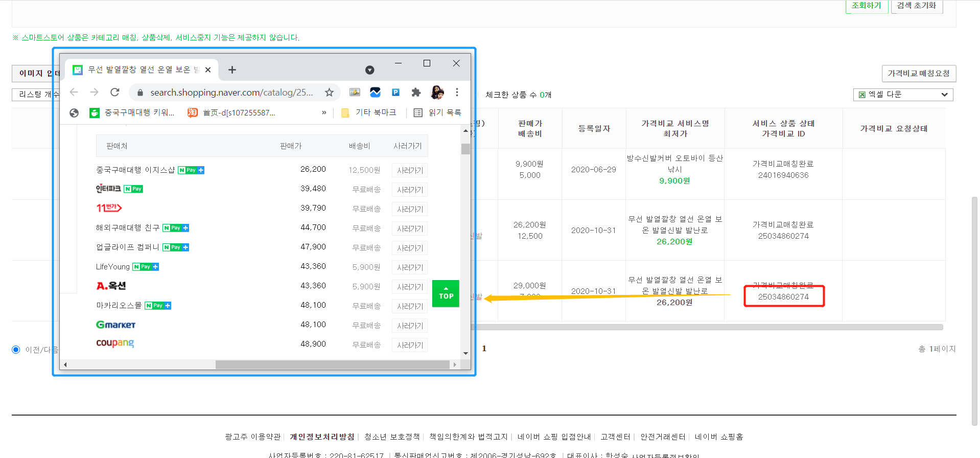
Task: Click the A.옥션 seller logo
Action: 111,286
